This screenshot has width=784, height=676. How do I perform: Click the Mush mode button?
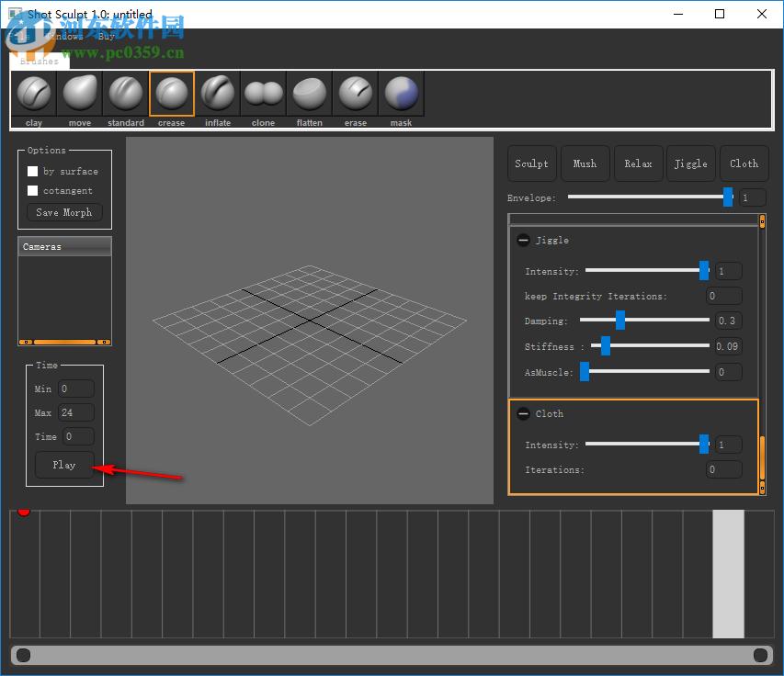[x=585, y=163]
